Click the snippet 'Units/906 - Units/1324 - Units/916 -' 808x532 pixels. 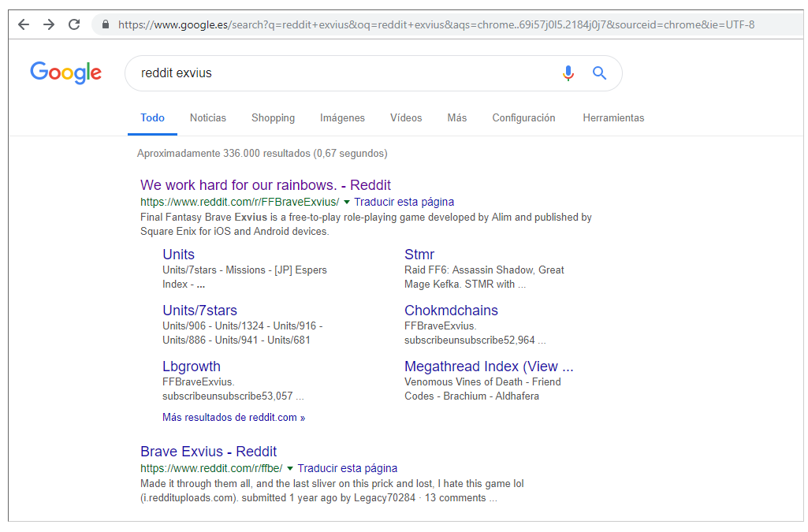(x=242, y=326)
